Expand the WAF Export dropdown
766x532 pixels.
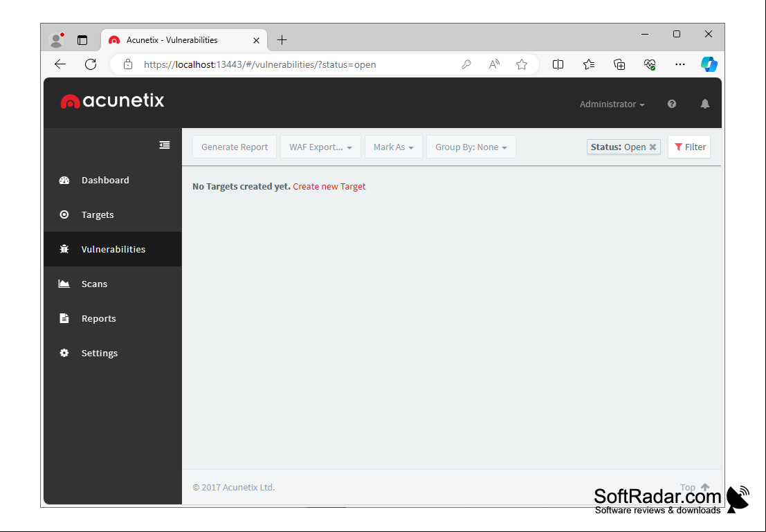[x=320, y=147]
